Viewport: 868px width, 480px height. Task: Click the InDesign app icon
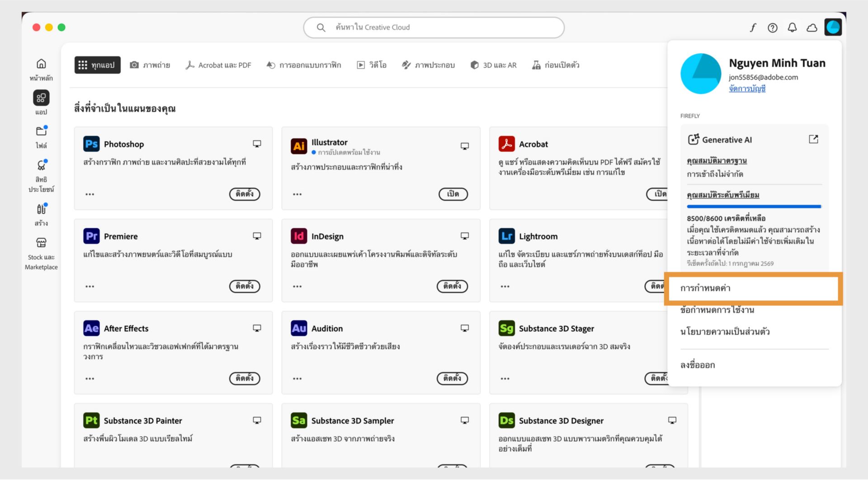299,236
